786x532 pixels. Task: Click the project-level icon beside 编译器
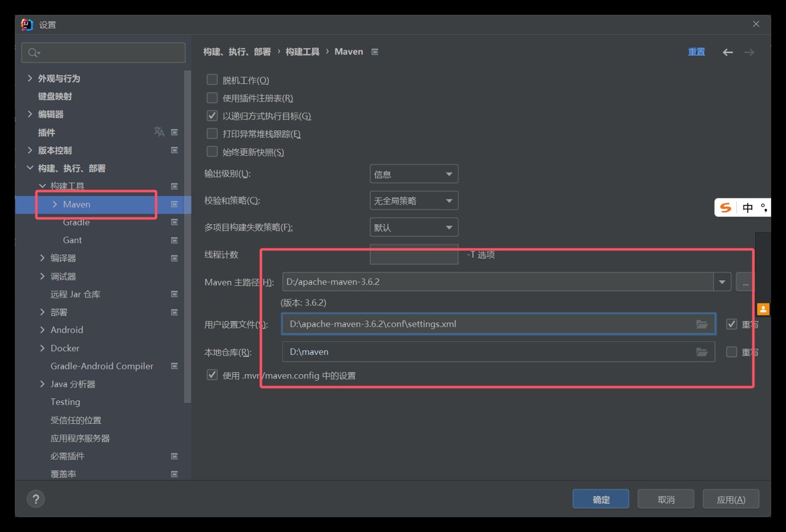click(174, 258)
